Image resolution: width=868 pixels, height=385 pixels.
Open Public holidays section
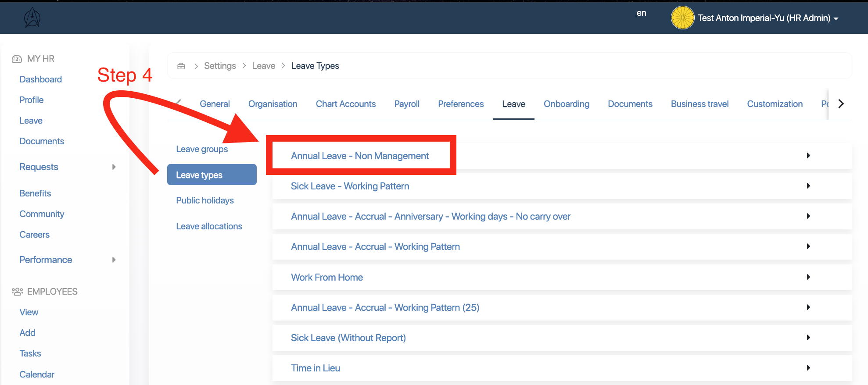(204, 200)
